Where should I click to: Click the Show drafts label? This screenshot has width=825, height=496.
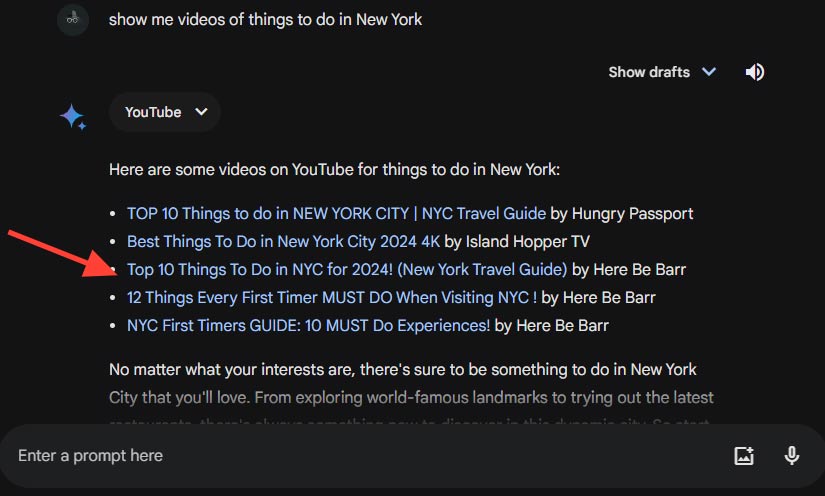(x=649, y=72)
